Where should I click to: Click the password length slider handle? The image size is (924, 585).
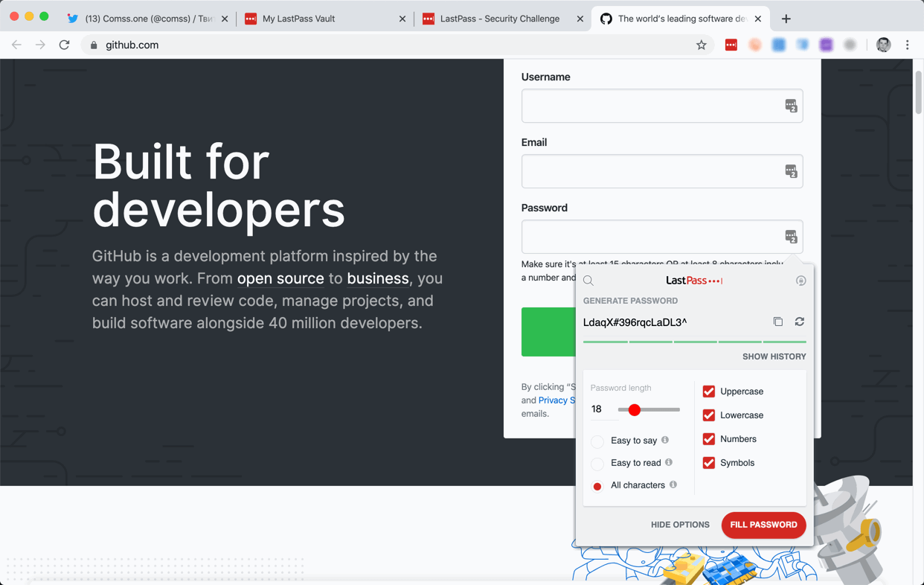click(x=635, y=409)
